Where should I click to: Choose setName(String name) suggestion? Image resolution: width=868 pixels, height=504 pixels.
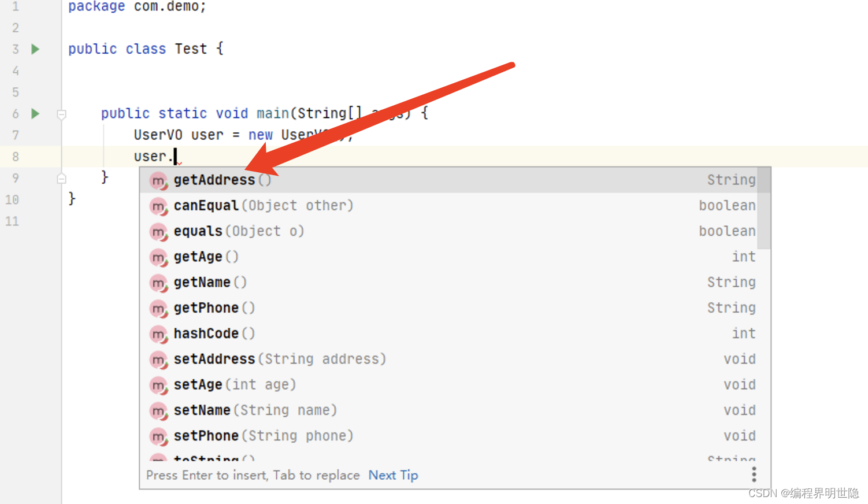click(450, 410)
